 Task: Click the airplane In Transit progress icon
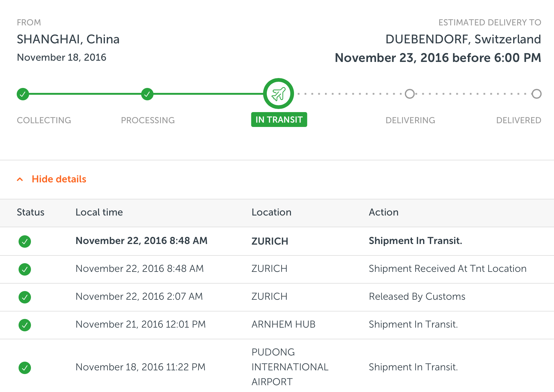point(279,94)
